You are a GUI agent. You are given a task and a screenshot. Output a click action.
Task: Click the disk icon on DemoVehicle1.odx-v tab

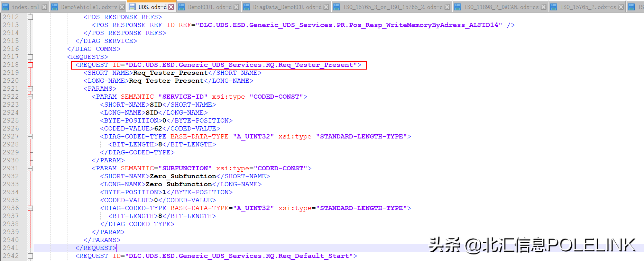tap(55, 7)
